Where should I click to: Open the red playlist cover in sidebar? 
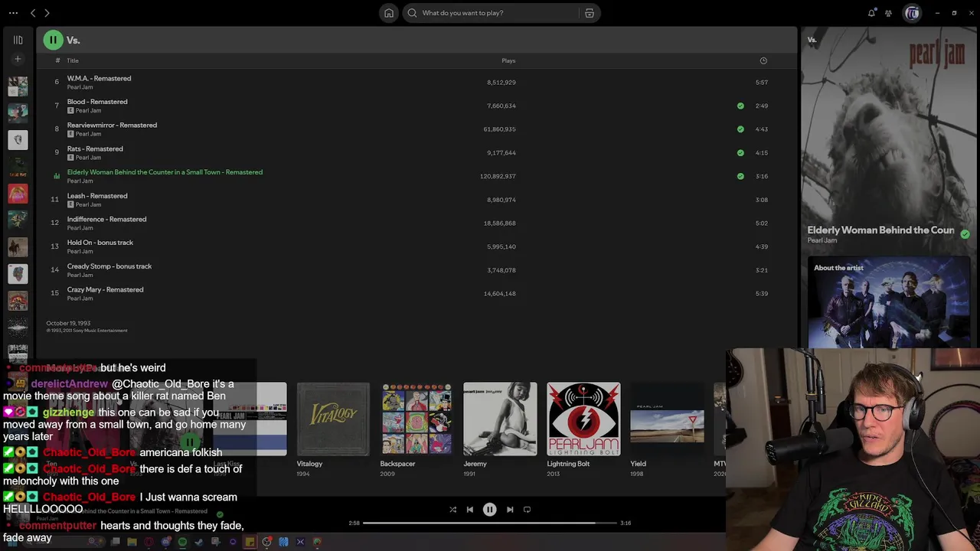pos(18,193)
